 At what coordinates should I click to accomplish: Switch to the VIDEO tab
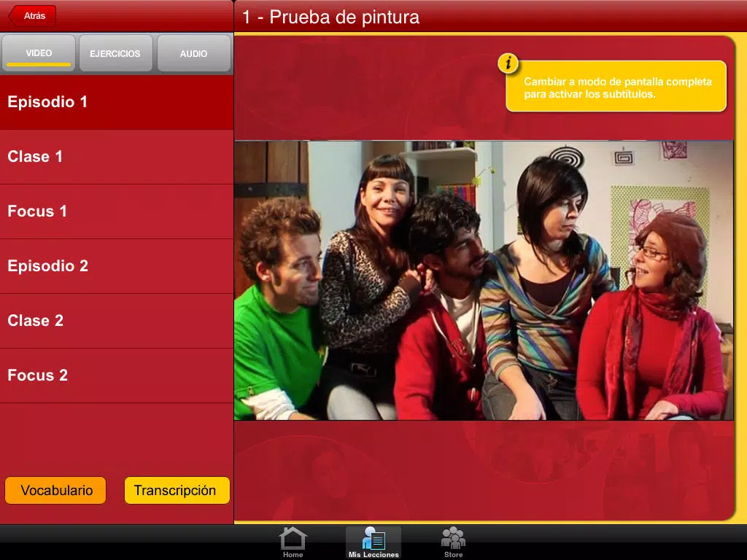point(39,53)
